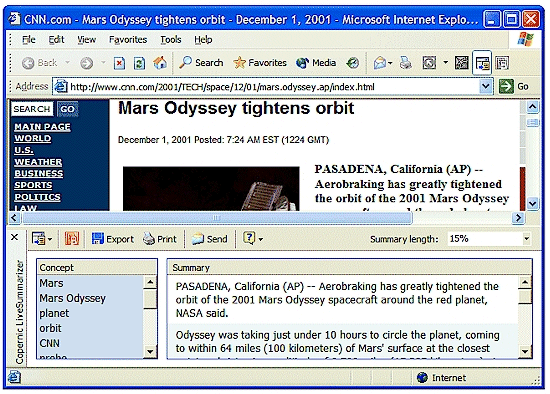Open the Tools menu

pos(170,40)
